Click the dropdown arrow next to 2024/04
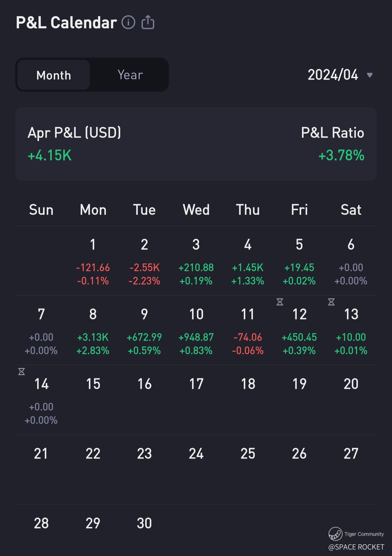Viewport: 392px width, 556px height. tap(369, 75)
